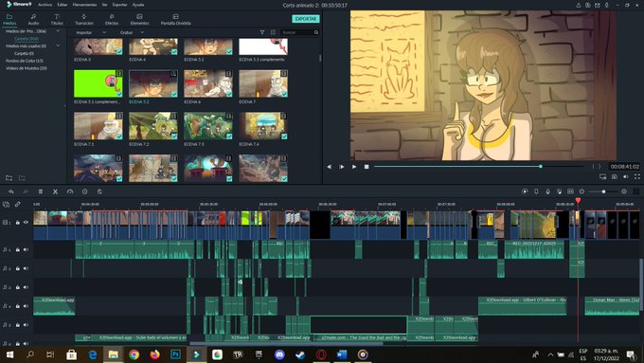Click the search magnifier icon in media panel
The image size is (644, 363).
[x=316, y=32]
